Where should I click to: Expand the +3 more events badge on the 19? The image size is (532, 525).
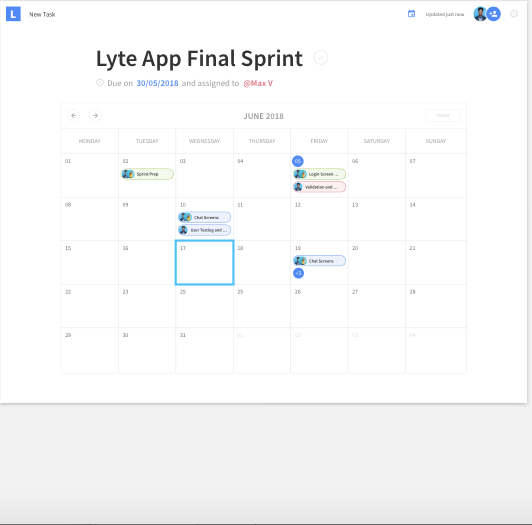click(298, 273)
